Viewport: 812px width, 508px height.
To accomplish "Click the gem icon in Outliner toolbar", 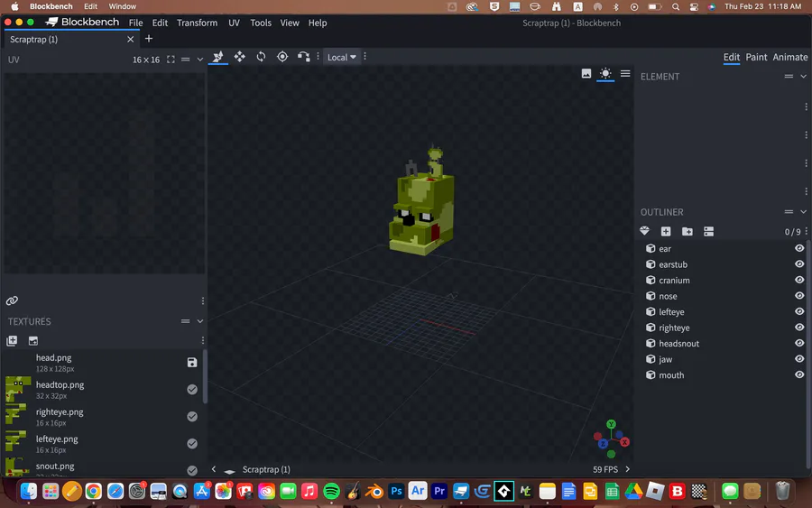I will pos(645,231).
